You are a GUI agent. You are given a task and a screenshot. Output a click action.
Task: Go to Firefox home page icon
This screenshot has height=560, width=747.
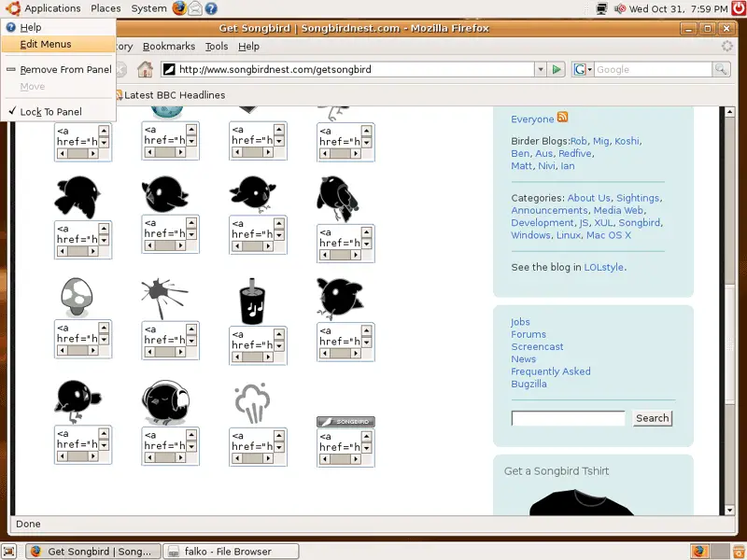pyautogui.click(x=146, y=69)
